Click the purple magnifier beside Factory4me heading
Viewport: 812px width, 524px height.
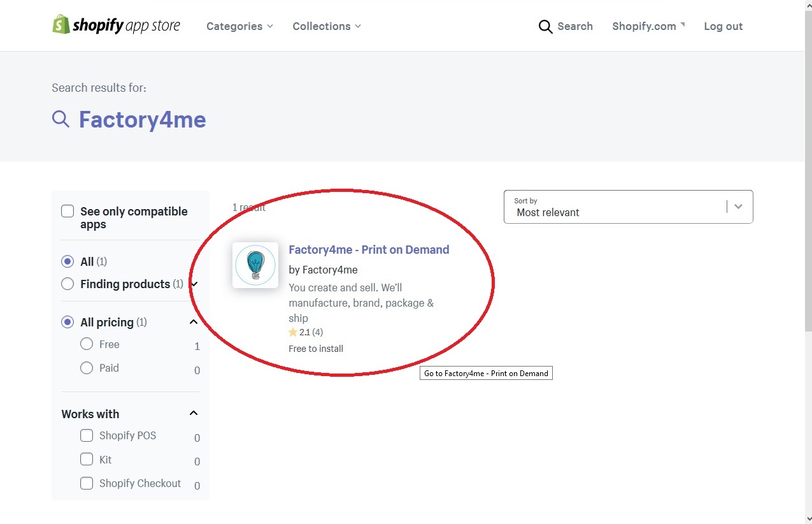[61, 119]
